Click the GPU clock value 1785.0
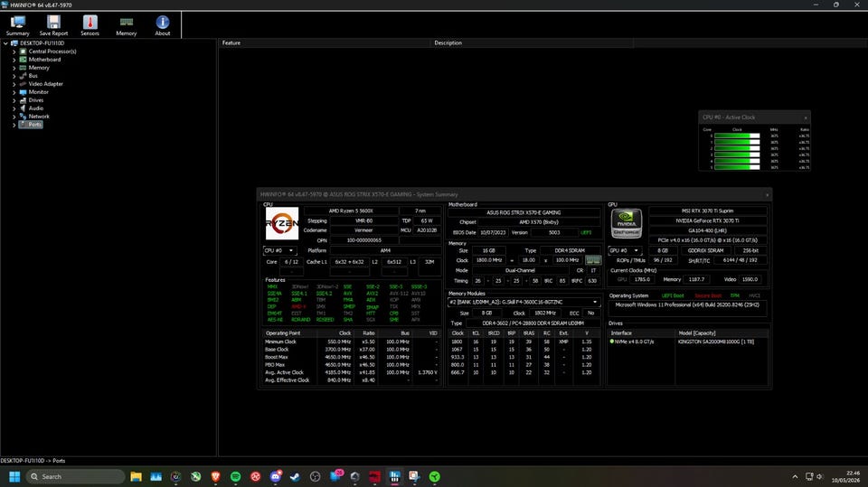Screen dimensions: 868x487 click(642, 279)
